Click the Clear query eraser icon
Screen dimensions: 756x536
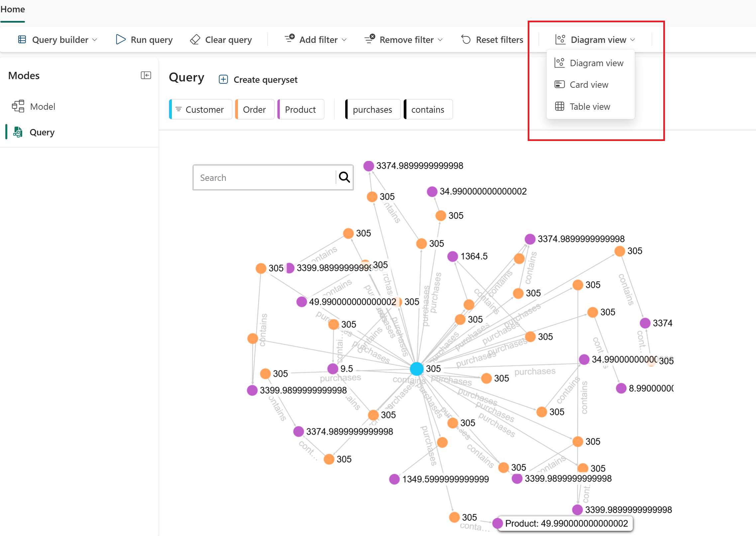tap(195, 40)
